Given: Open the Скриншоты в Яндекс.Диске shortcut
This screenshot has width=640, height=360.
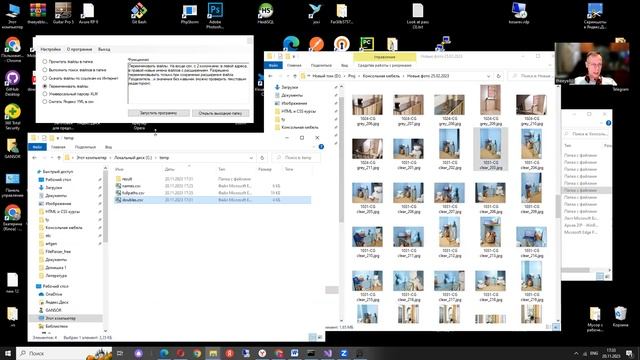Looking at the screenshot, I should (x=595, y=16).
